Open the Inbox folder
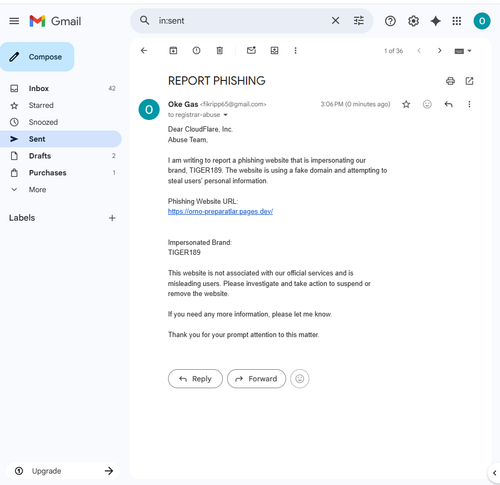 coord(61,88)
